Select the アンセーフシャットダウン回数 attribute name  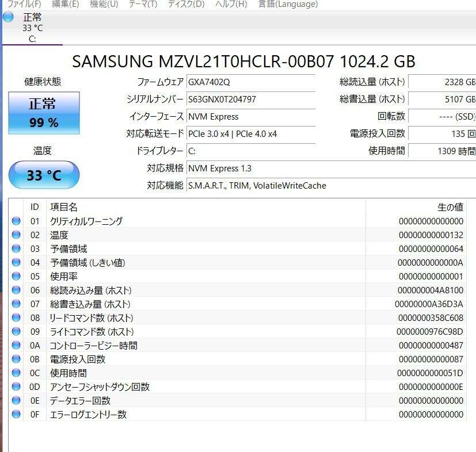100,387
